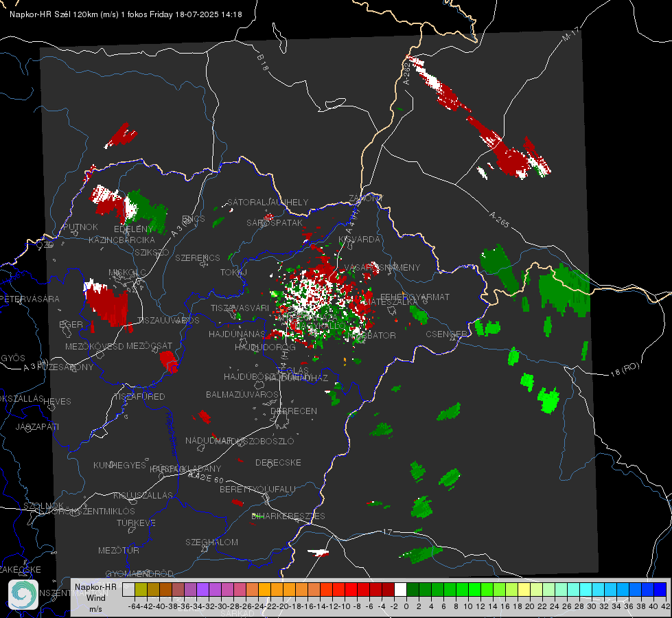Click the TÚRKEVE city label
Screen dimensions: 672x618
point(137,523)
